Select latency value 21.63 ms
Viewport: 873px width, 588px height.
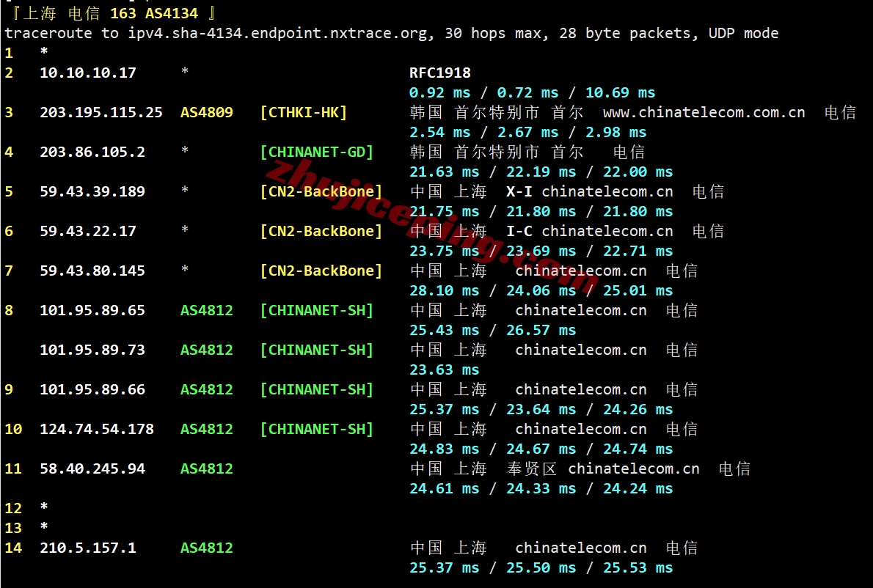445,172
